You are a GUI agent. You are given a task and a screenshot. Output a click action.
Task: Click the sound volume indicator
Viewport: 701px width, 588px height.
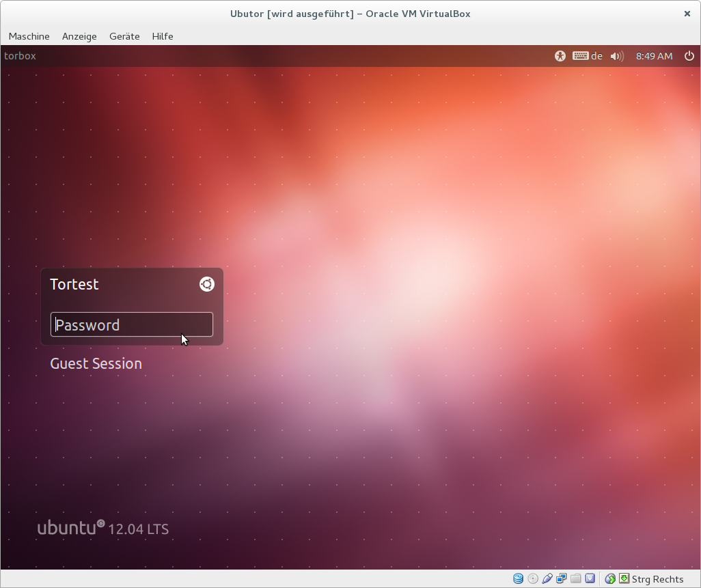(617, 56)
